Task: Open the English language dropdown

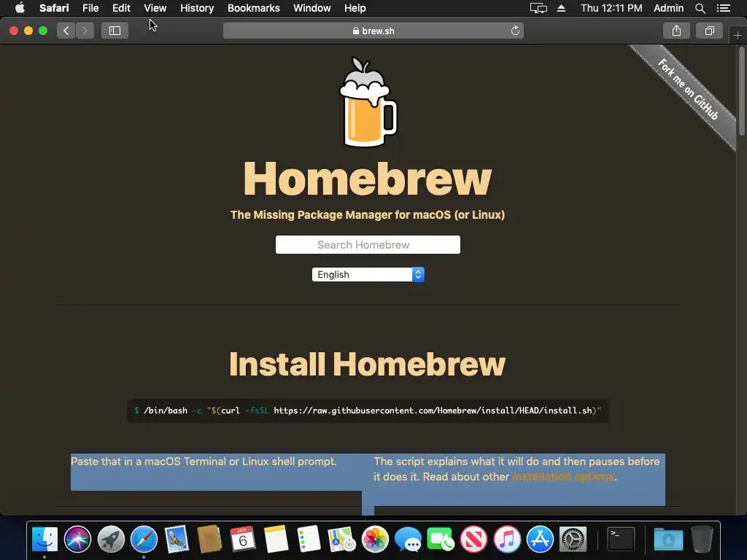Action: 368,275
